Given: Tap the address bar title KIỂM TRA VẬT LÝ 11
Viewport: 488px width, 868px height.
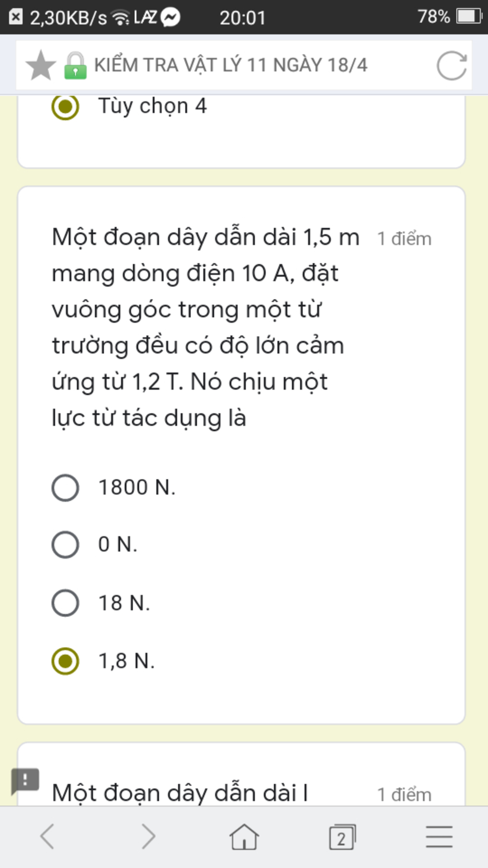Looking at the screenshot, I should click(x=231, y=65).
